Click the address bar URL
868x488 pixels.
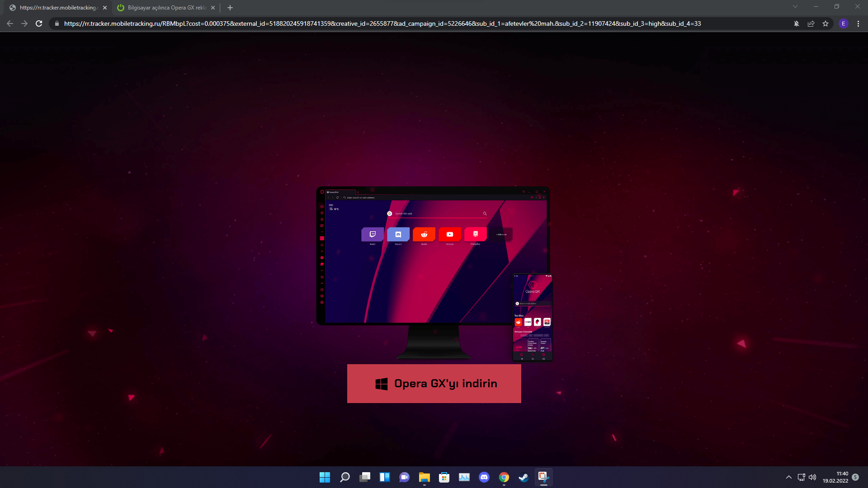click(382, 23)
